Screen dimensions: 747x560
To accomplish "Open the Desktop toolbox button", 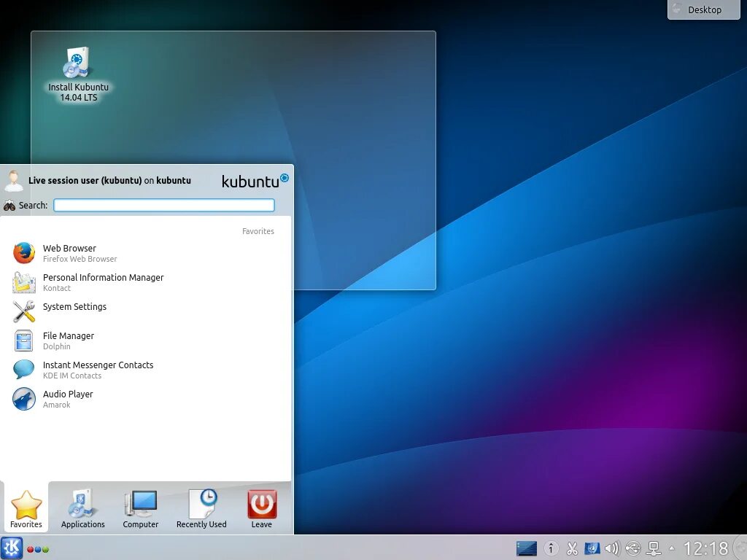I will pyautogui.click(x=704, y=9).
